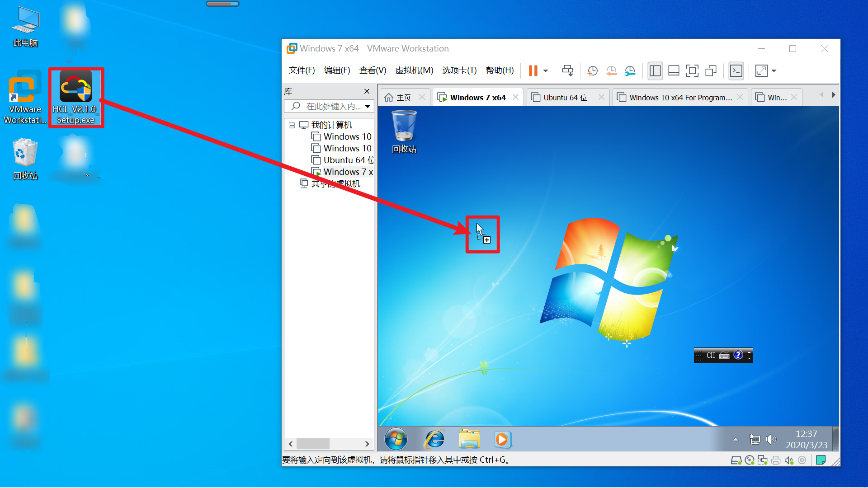Open the 选项卡(T) menu

[x=459, y=70]
